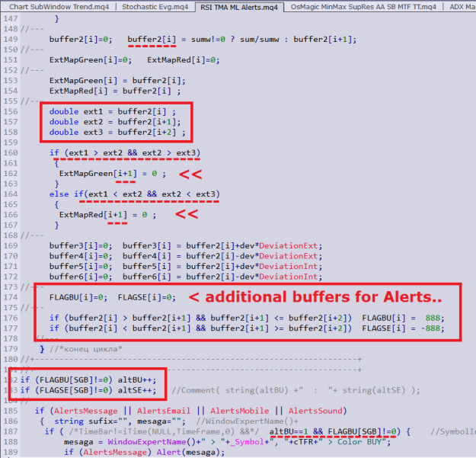Screen dimensions: 476x458
Task: Click line number 149 in gutter
Action: coord(11,39)
